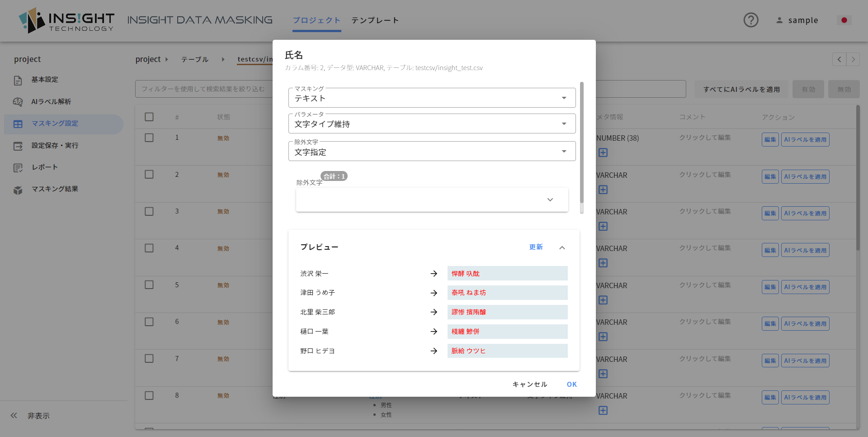Viewport: 868px width, 437px height.
Task: Click the project breadcrumb link
Action: [x=148, y=59]
